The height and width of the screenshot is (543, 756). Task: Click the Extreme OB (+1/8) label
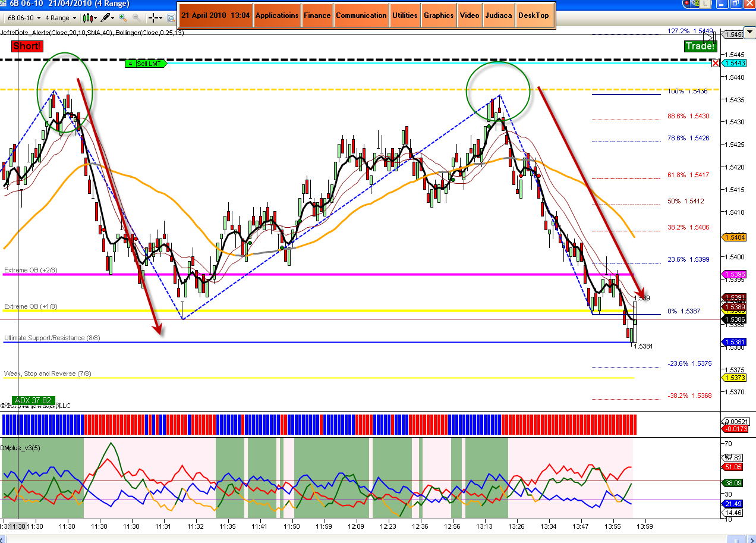click(x=31, y=306)
